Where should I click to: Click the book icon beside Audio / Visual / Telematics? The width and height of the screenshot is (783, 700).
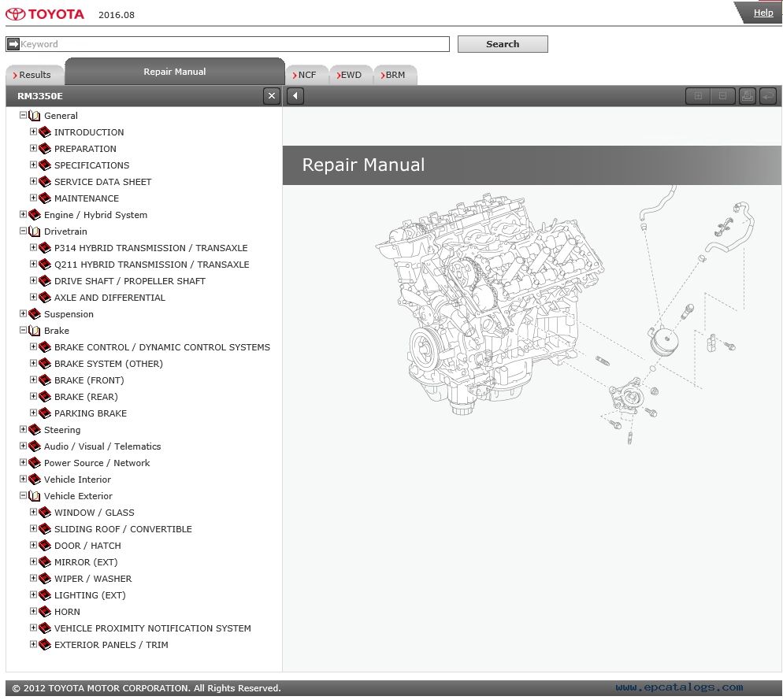(35, 446)
